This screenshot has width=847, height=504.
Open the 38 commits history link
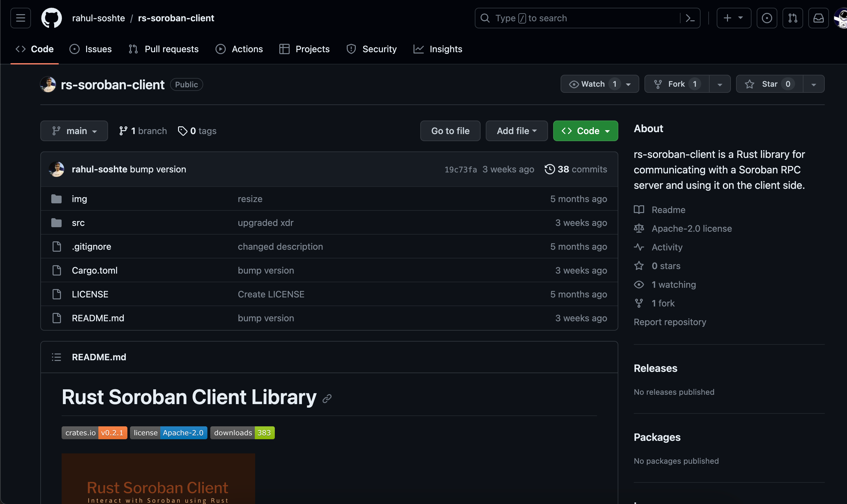(x=576, y=169)
